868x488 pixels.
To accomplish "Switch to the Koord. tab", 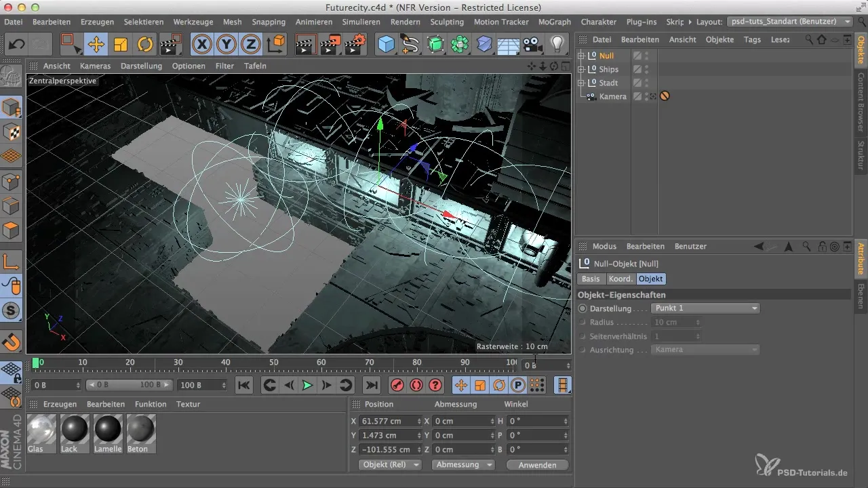I will pyautogui.click(x=620, y=279).
